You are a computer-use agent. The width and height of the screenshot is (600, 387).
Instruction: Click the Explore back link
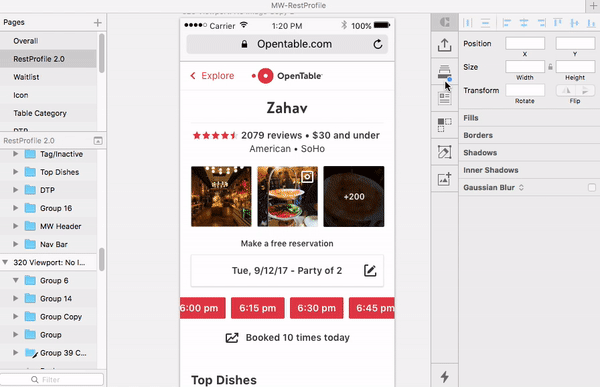(212, 76)
